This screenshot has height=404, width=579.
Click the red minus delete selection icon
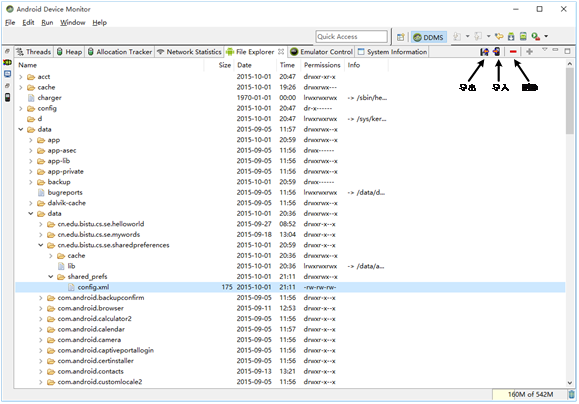[x=513, y=52]
